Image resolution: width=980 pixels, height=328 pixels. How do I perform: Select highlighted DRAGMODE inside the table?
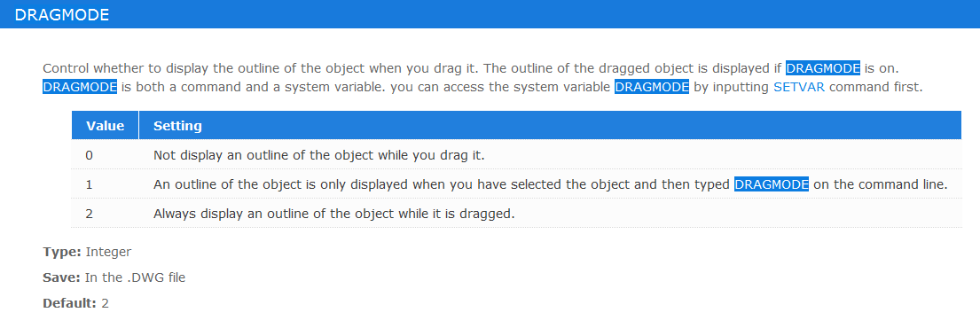772,184
